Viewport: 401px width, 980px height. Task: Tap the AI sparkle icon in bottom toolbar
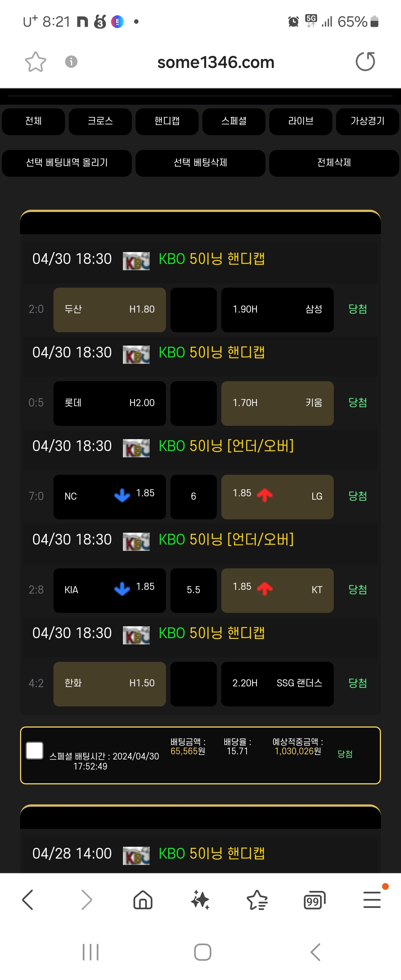pyautogui.click(x=200, y=900)
